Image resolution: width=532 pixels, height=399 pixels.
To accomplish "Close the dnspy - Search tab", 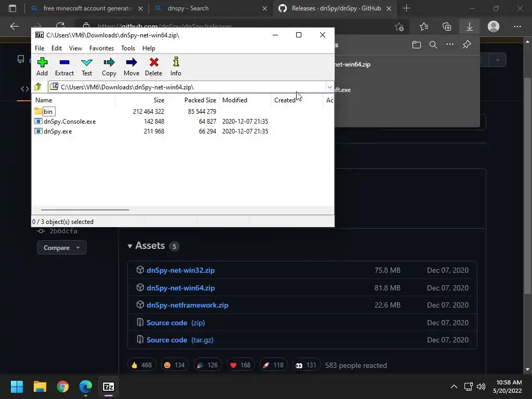I will pyautogui.click(x=264, y=8).
